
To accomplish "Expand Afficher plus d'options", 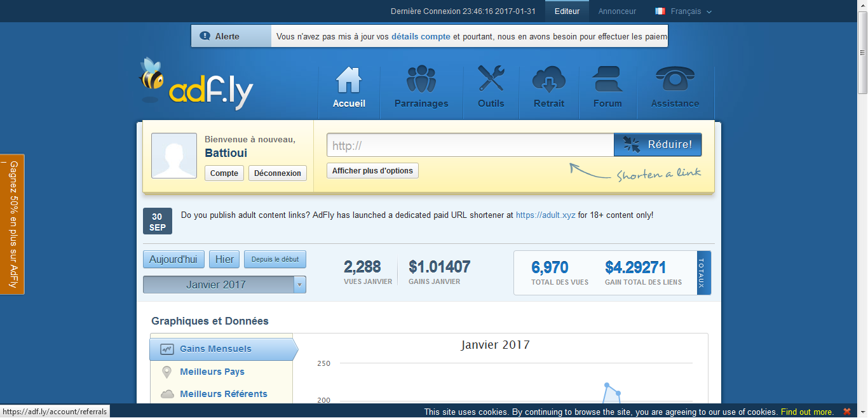I will [x=372, y=170].
